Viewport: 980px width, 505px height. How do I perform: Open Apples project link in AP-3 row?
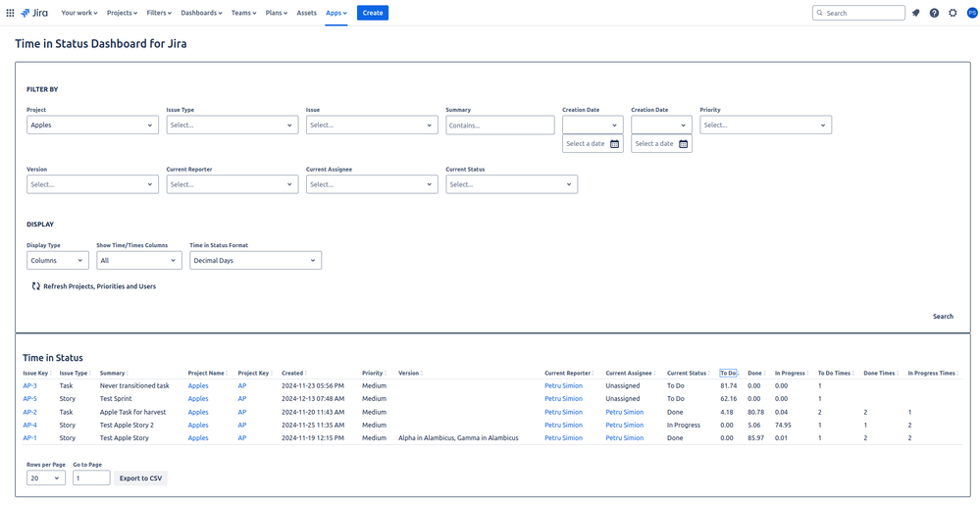click(x=198, y=385)
